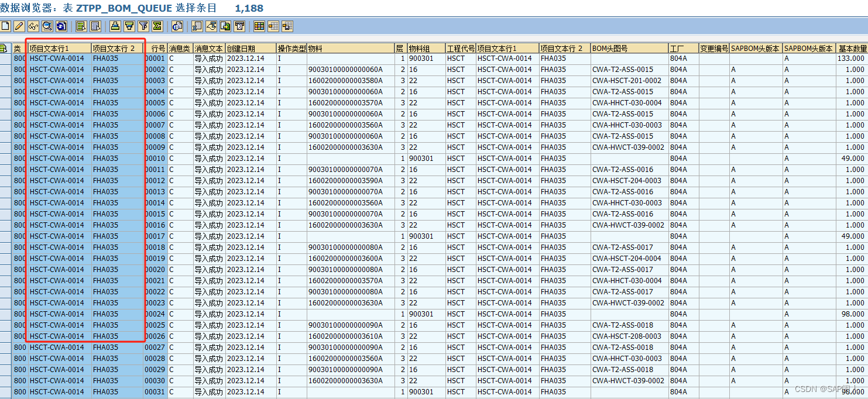Click the Sigma total icon
Viewport: 868px width, 399px height.
click(x=157, y=26)
